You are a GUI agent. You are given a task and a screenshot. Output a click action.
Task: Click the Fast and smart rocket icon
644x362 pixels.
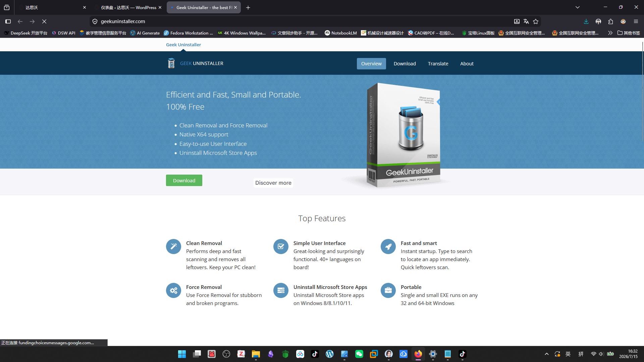pos(388,247)
